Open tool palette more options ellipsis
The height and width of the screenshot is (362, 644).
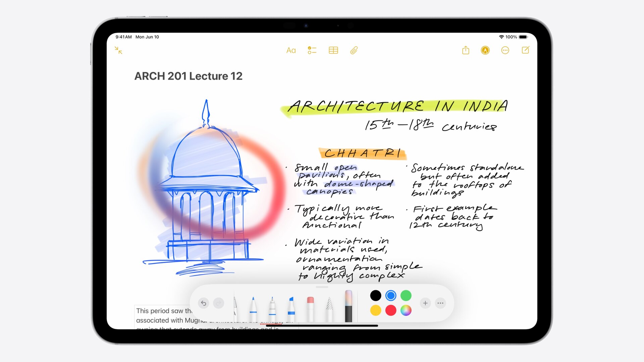pos(440,303)
